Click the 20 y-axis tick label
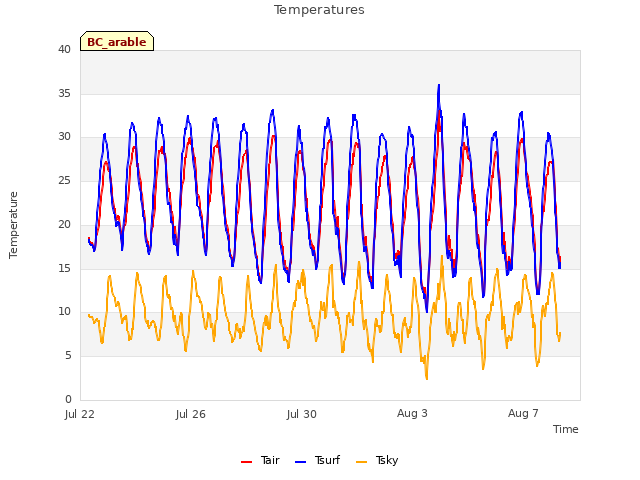The image size is (640, 480). [x=64, y=224]
